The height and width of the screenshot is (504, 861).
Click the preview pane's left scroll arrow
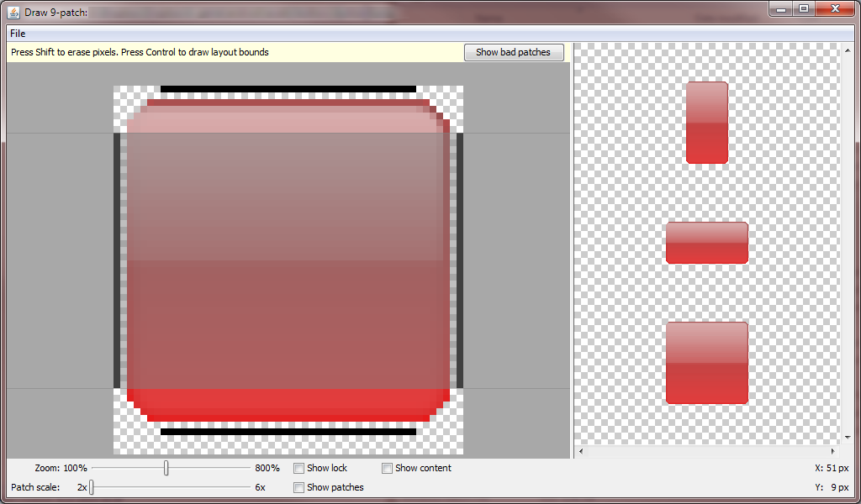(x=579, y=450)
